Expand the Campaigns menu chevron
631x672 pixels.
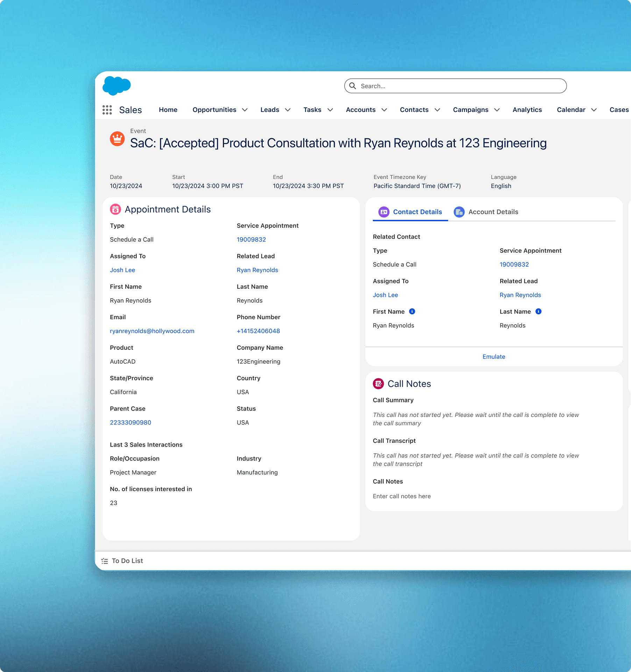[497, 110]
